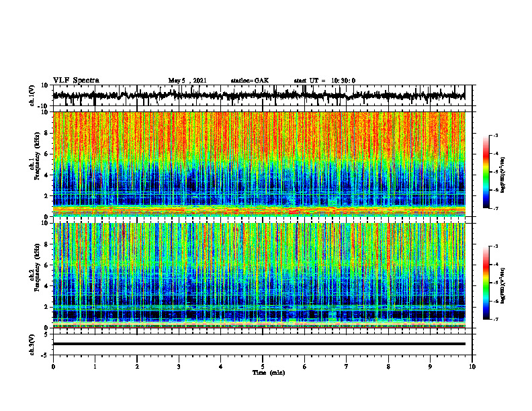Click the "Time (min)" x-axis label
Image resolution: width=532 pixels, height=411 pixels.
click(269, 373)
